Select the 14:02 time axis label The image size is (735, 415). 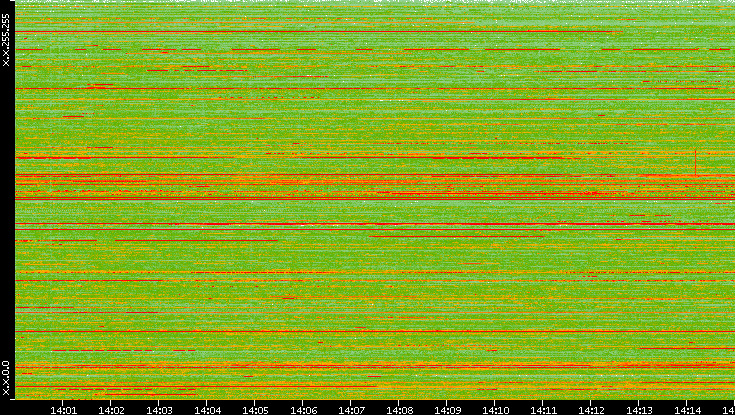[111, 410]
